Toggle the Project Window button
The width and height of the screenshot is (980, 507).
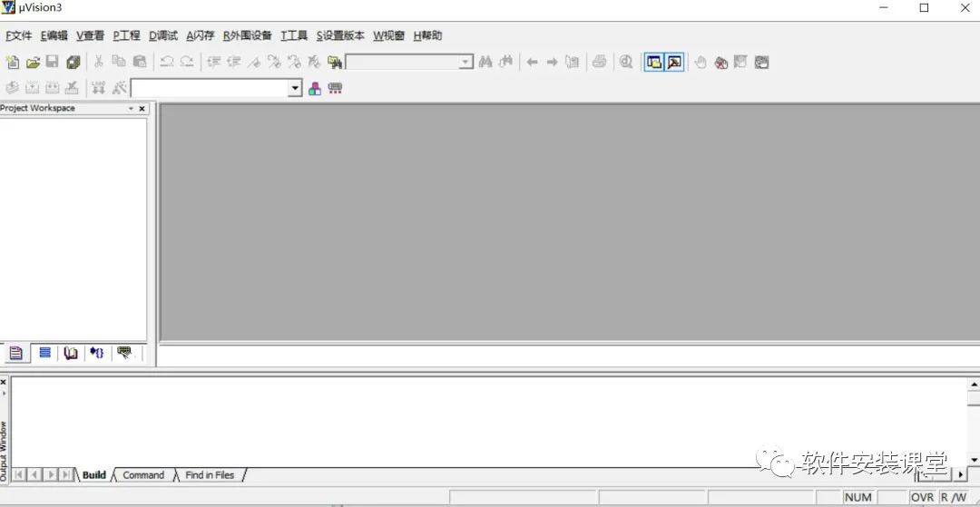[x=654, y=62]
